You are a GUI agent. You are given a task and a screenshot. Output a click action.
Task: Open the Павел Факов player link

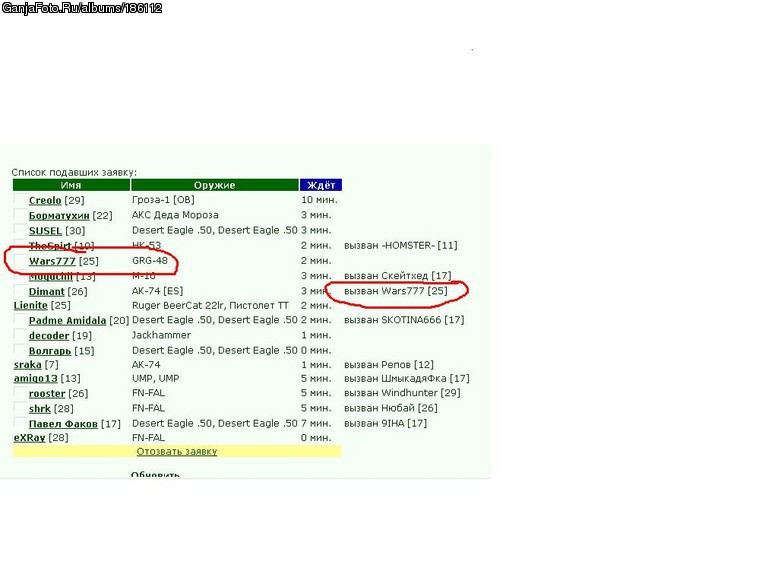[x=63, y=424]
